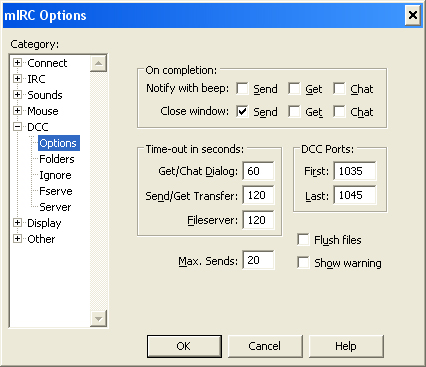Click the Fileserver timeout field
Image resolution: width=426 pixels, height=367 pixels.
[x=259, y=220]
